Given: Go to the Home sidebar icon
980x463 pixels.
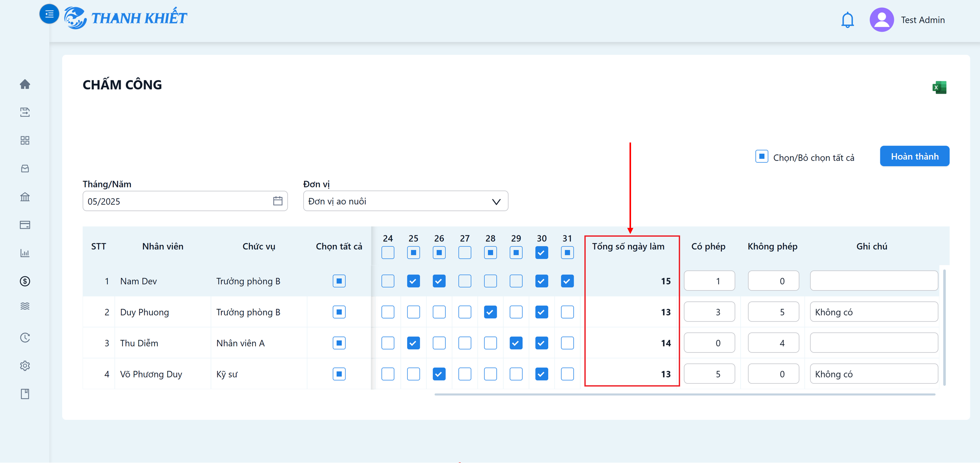Looking at the screenshot, I should tap(25, 84).
